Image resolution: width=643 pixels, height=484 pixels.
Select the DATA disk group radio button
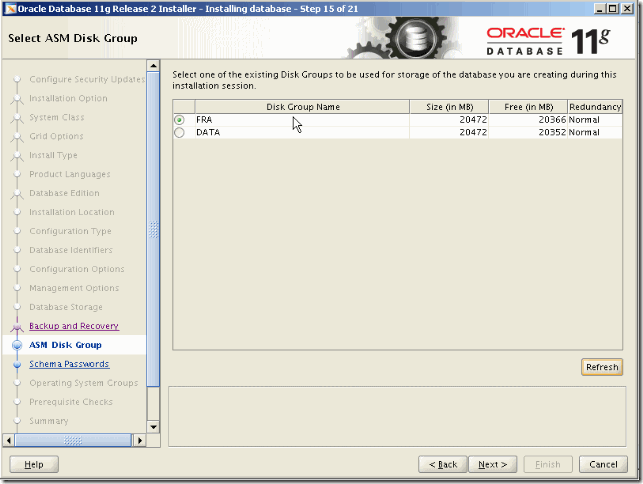point(179,132)
